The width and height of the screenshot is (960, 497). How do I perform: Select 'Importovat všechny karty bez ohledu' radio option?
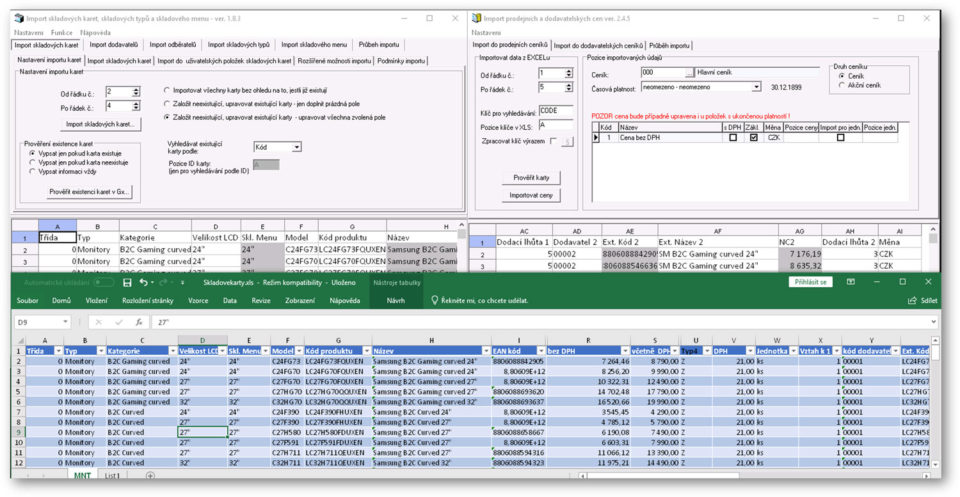pos(166,90)
